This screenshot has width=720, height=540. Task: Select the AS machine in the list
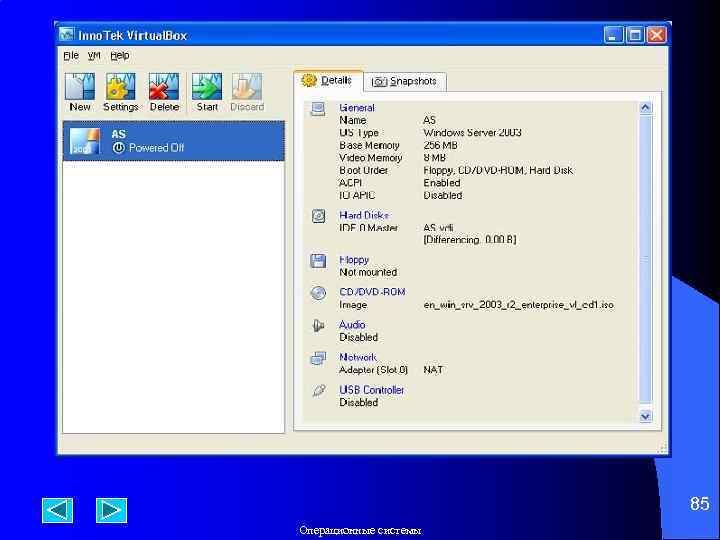[174, 141]
